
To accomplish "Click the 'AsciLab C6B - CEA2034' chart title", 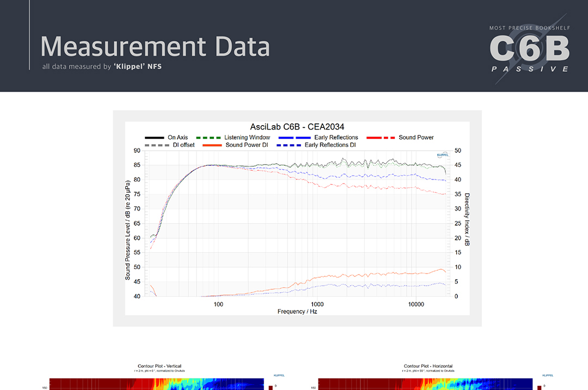I will pos(297,127).
